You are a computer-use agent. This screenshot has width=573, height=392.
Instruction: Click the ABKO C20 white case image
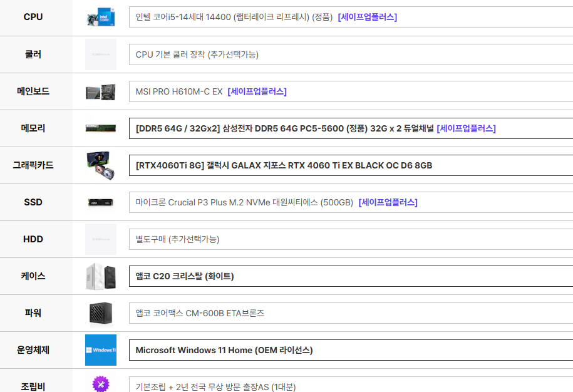click(x=101, y=276)
